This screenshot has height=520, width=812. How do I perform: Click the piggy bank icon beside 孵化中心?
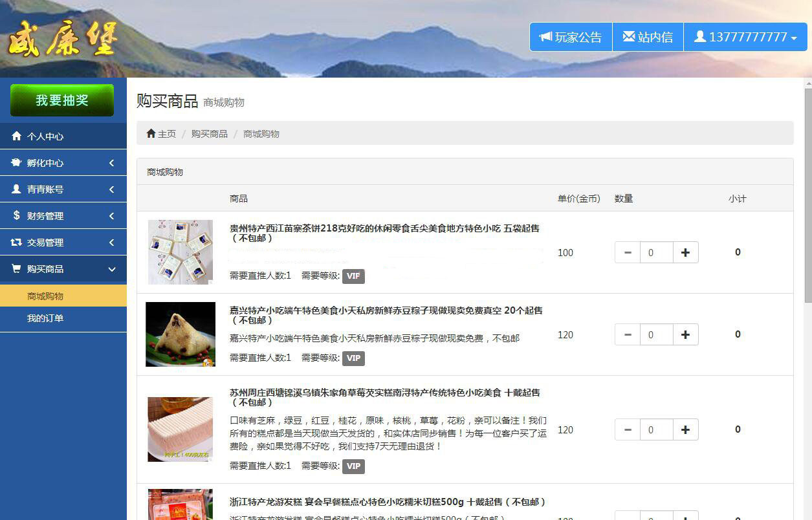17,163
